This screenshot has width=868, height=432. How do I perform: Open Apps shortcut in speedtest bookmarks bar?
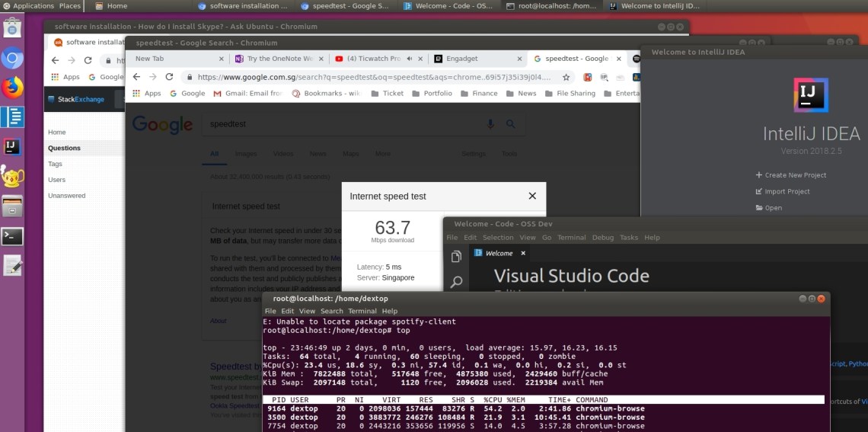click(147, 94)
